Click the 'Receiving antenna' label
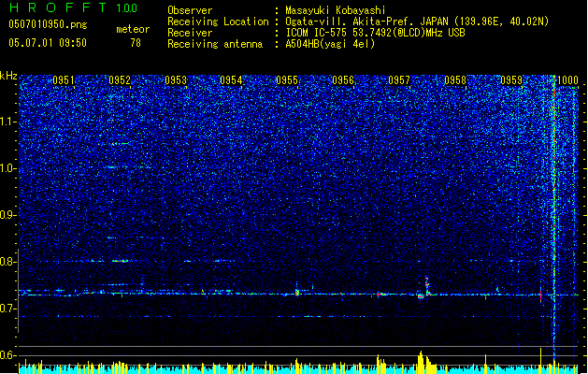588x374 pixels. [215, 44]
